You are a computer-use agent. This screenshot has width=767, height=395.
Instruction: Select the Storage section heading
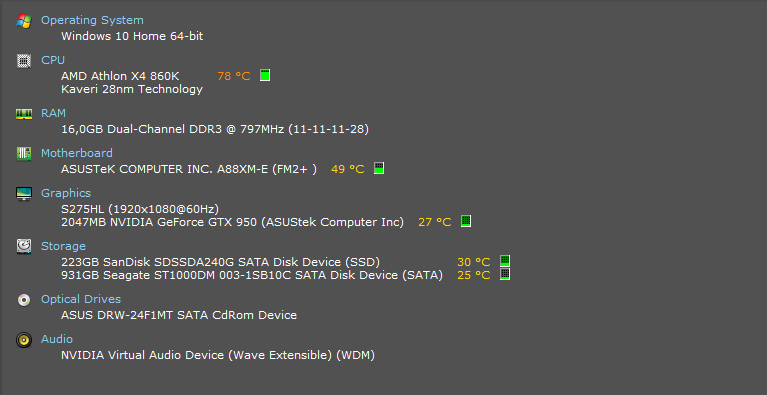click(63, 246)
